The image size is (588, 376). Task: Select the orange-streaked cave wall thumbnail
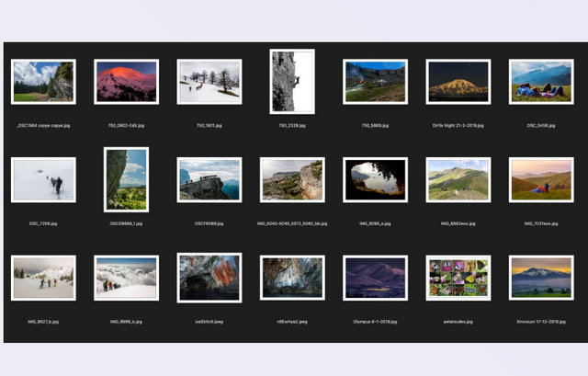click(209, 278)
